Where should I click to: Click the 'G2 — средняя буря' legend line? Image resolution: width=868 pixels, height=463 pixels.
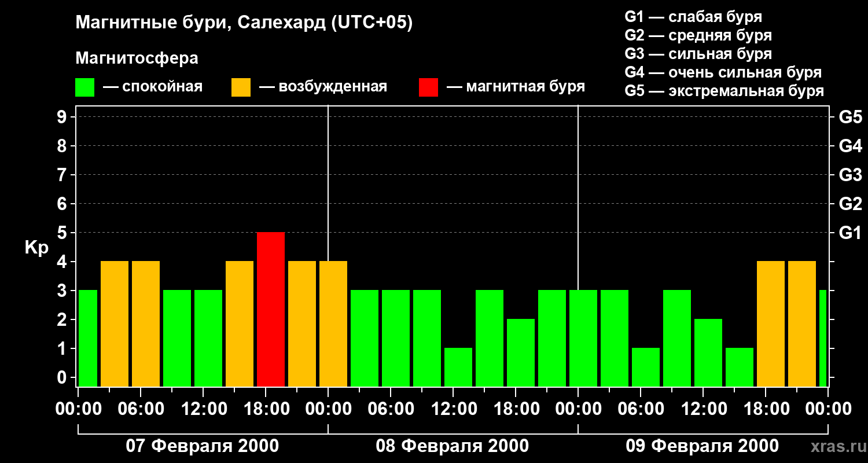(x=698, y=35)
